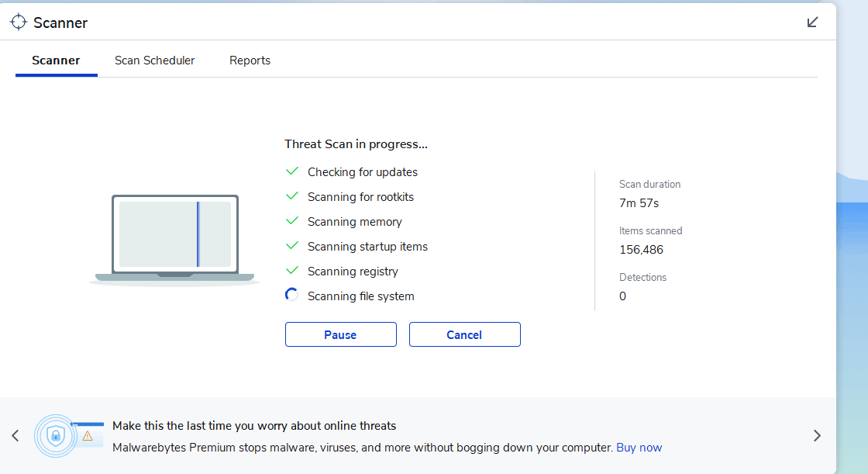Follow the Buy now link
This screenshot has width=868, height=474.
tap(639, 448)
